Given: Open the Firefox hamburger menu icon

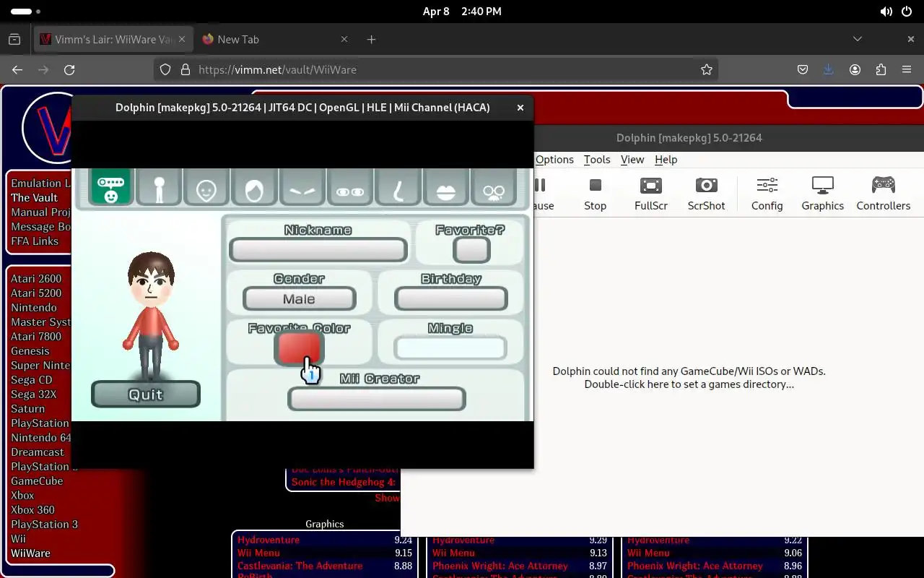Looking at the screenshot, I should tap(907, 69).
